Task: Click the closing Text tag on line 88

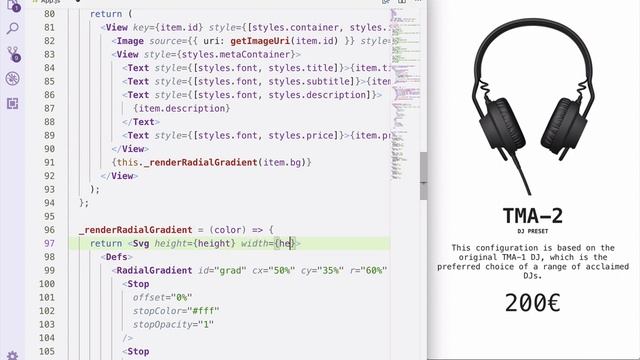Action: coord(141,122)
